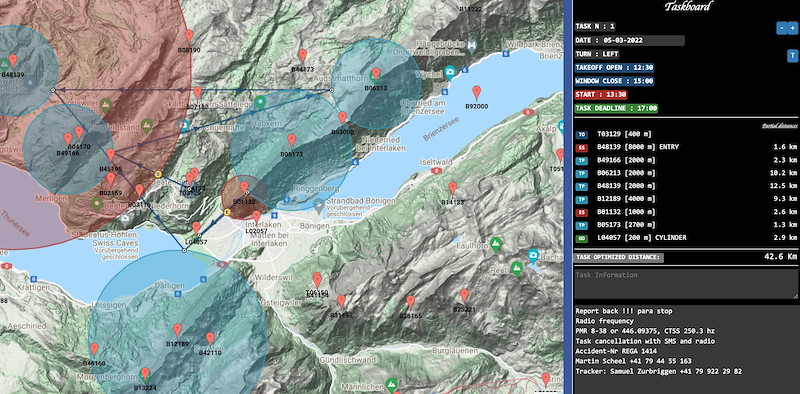The image size is (800, 394).
Task: Click the minus button beside Task N
Action: (x=781, y=28)
